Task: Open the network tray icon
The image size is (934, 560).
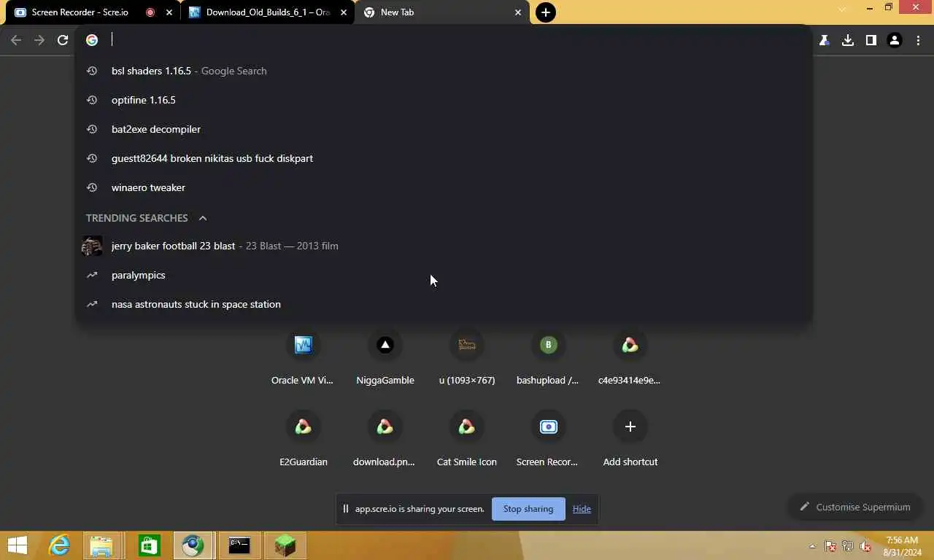Action: click(x=848, y=546)
